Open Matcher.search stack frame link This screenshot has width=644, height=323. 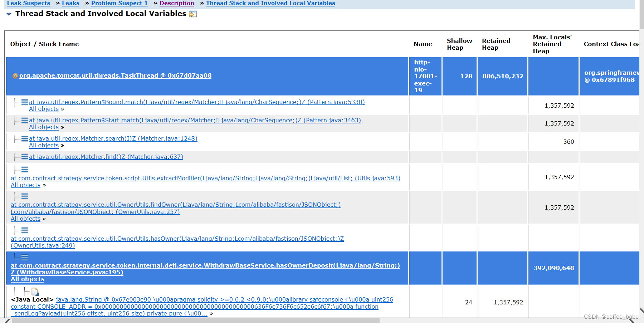coord(113,138)
